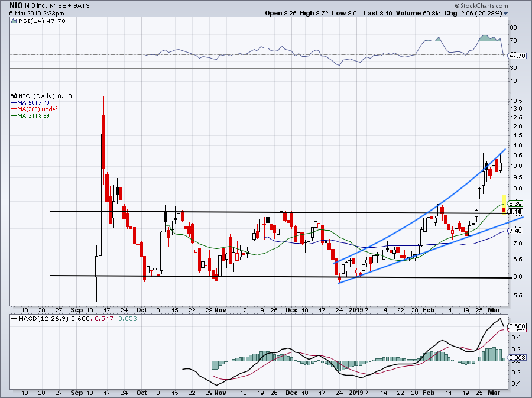The image size is (532, 398).
Task: Click the 'Mar' label on the bottom date axis
Action: click(x=494, y=393)
